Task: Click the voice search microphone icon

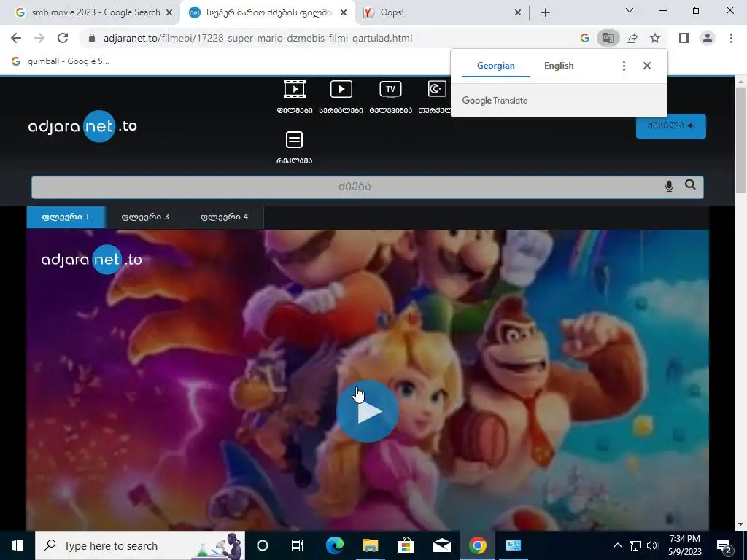Action: [x=669, y=186]
